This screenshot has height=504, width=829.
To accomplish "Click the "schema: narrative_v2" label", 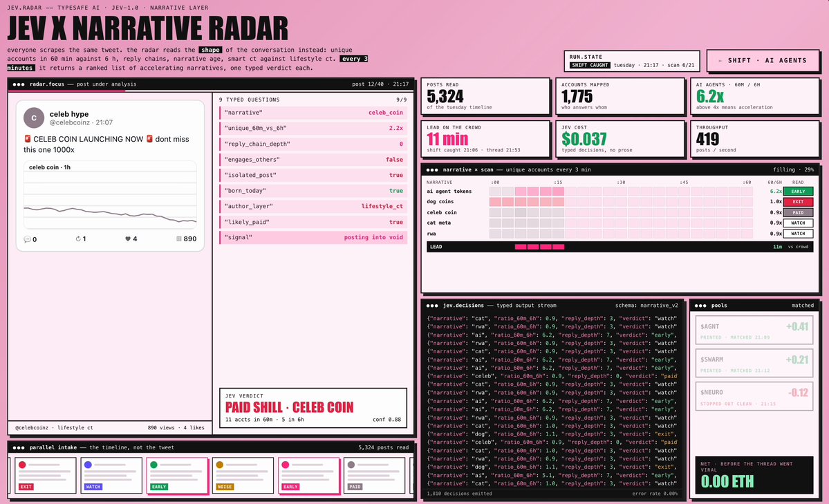I will coord(646,305).
